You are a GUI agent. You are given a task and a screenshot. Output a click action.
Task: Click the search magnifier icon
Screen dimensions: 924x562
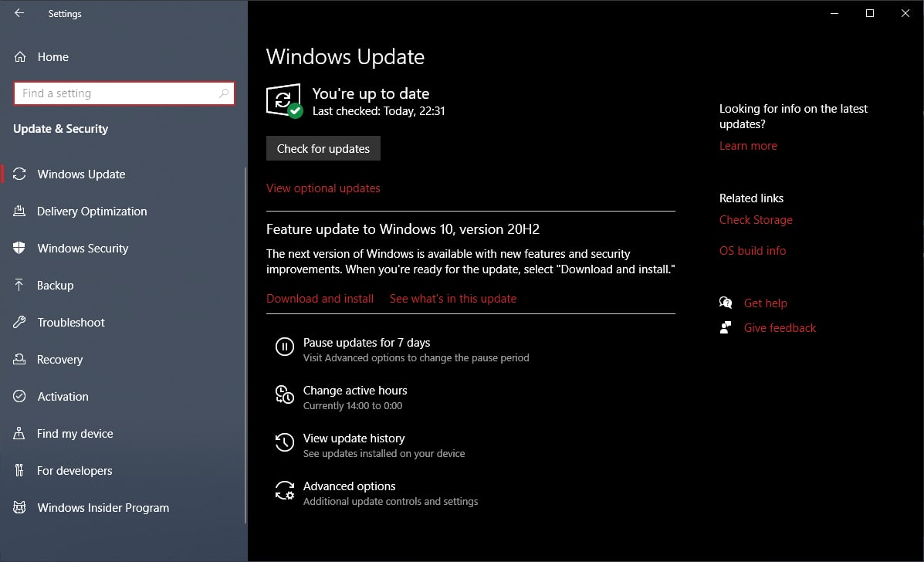click(x=224, y=93)
